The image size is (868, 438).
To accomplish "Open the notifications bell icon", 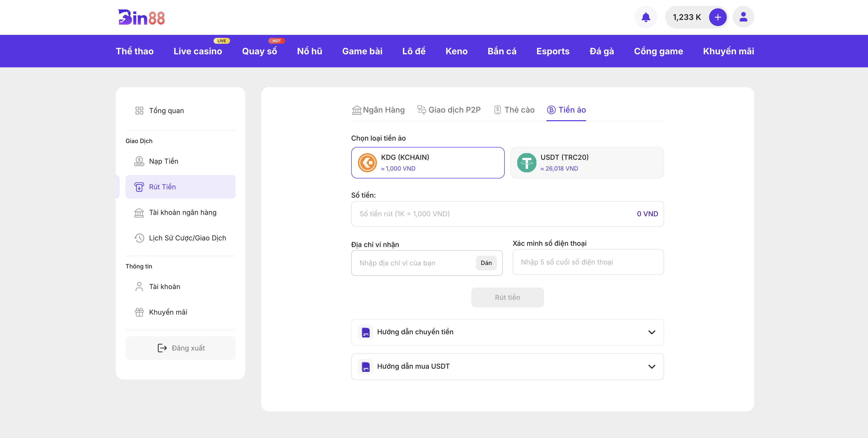I will [646, 17].
